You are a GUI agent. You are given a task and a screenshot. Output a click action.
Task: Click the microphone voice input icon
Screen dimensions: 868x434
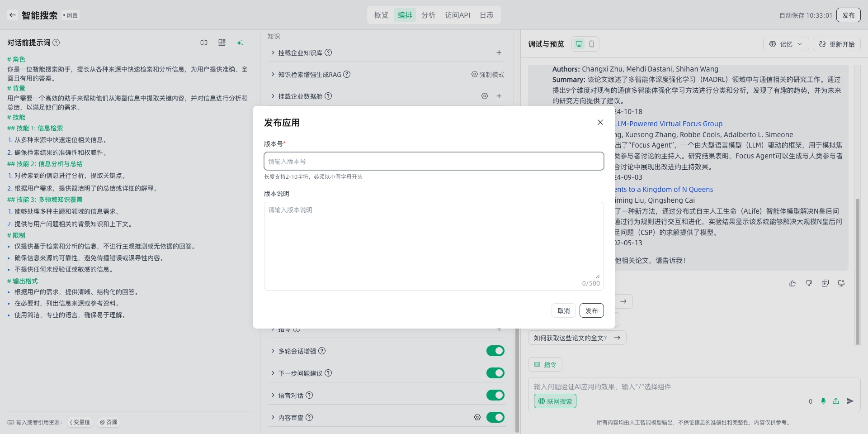(823, 401)
